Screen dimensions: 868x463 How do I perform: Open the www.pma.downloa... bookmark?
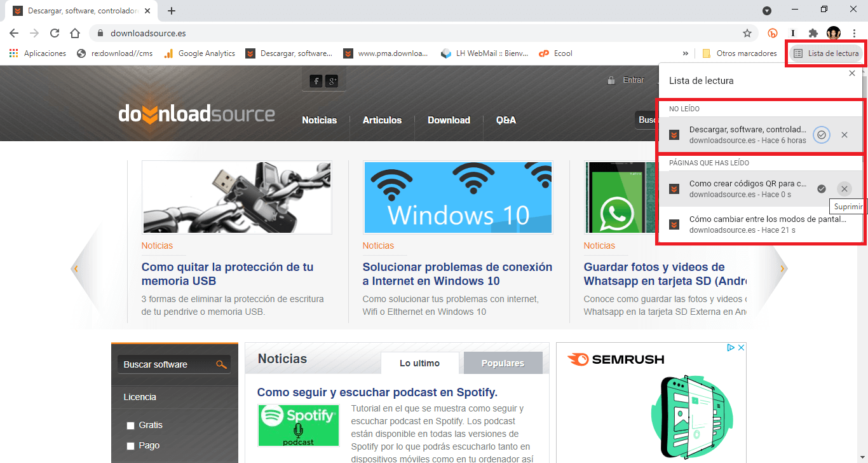point(386,53)
